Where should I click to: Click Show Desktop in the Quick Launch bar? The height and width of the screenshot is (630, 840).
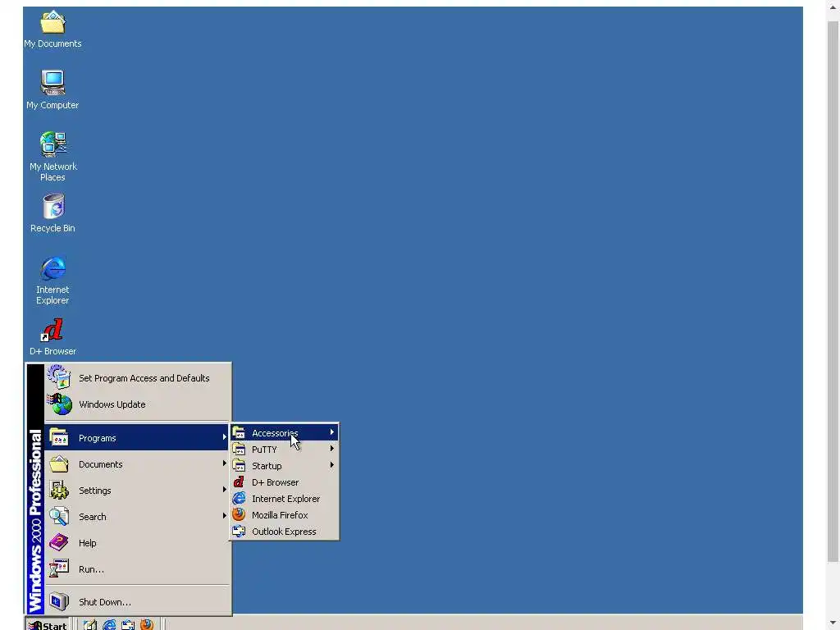[x=90, y=624]
